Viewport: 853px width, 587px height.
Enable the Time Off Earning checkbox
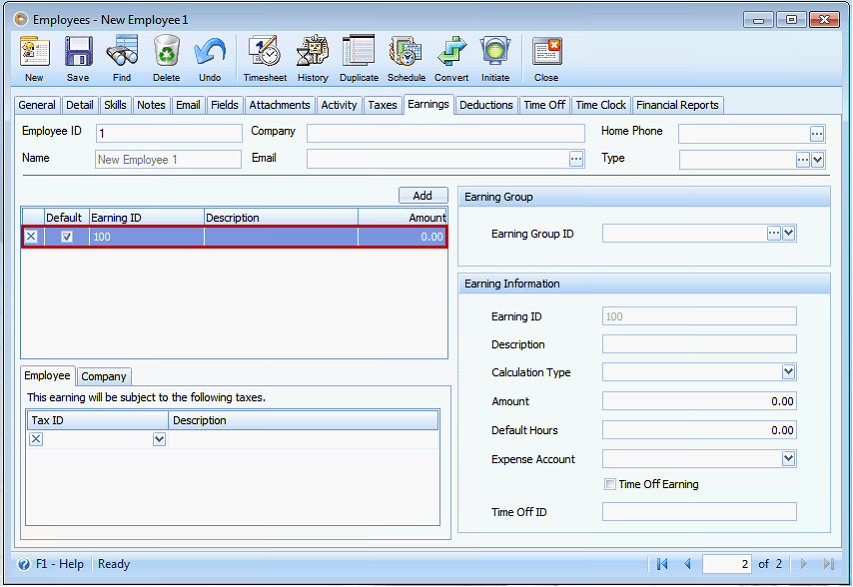point(610,484)
